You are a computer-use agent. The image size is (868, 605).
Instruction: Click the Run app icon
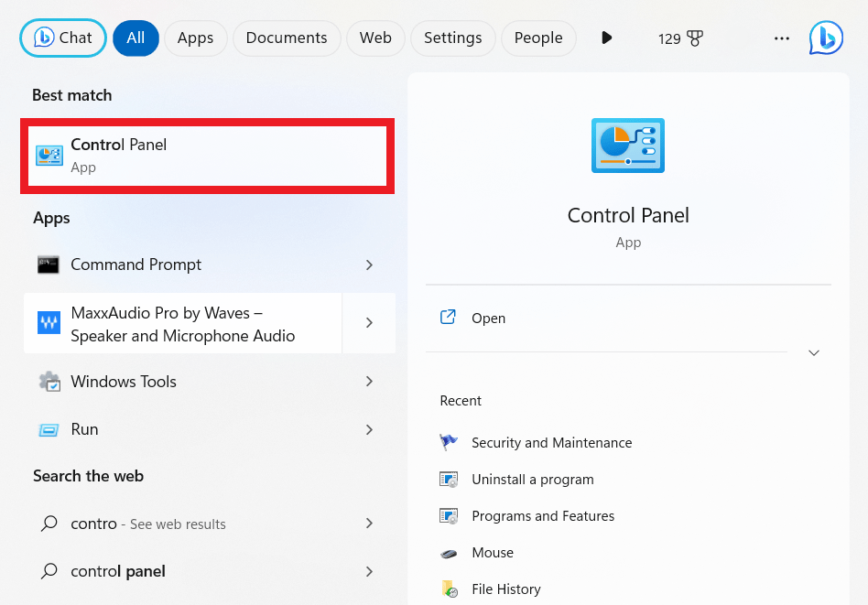[49, 430]
